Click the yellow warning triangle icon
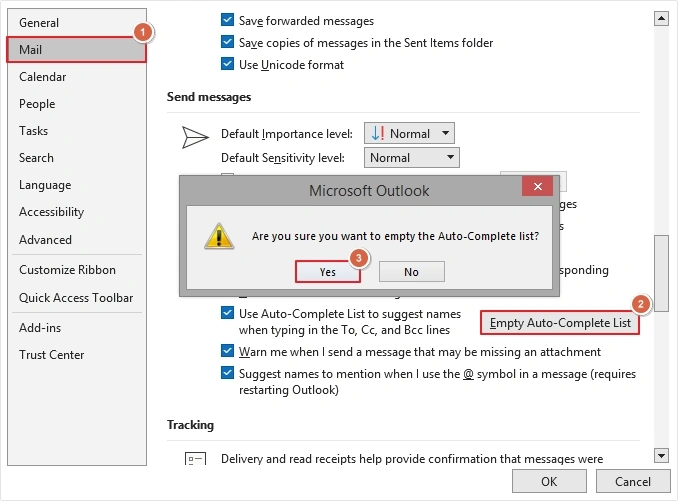 click(x=219, y=236)
